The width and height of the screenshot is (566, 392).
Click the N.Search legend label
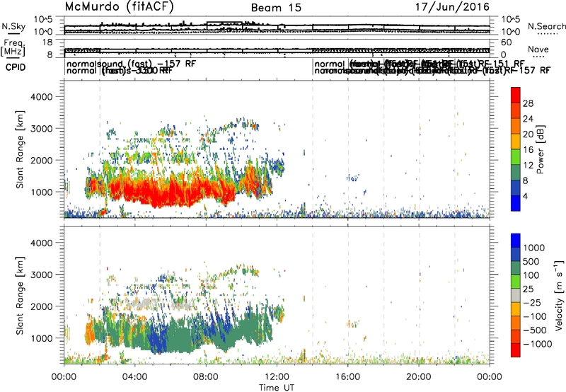click(x=546, y=26)
